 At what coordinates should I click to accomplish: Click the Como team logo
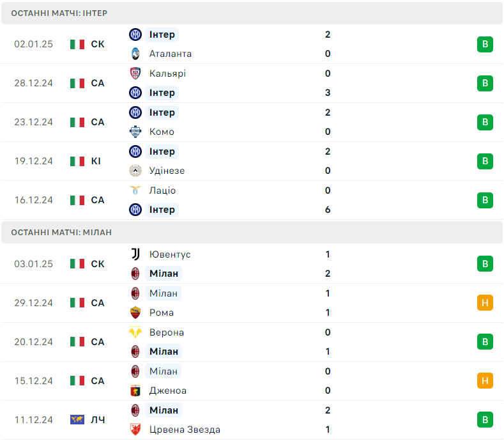(135, 132)
